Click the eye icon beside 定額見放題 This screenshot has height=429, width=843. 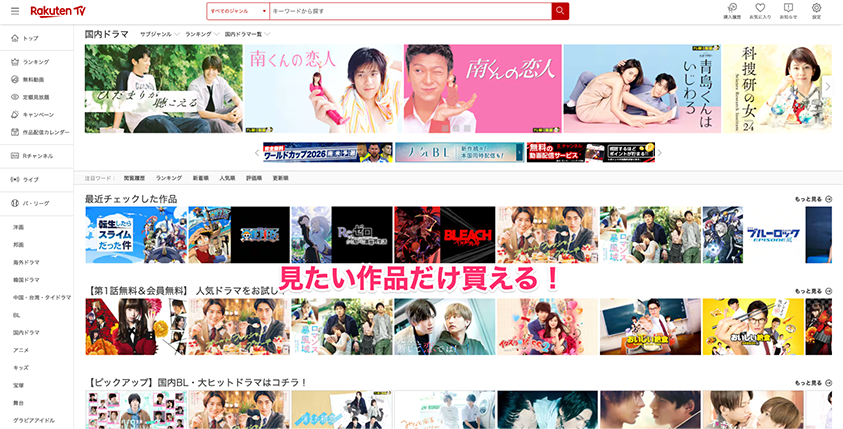click(x=15, y=97)
